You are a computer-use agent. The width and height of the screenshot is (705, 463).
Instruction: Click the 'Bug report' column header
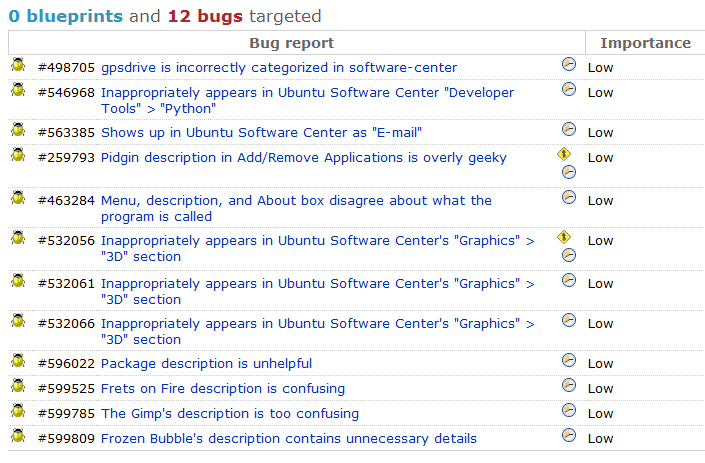(x=292, y=43)
